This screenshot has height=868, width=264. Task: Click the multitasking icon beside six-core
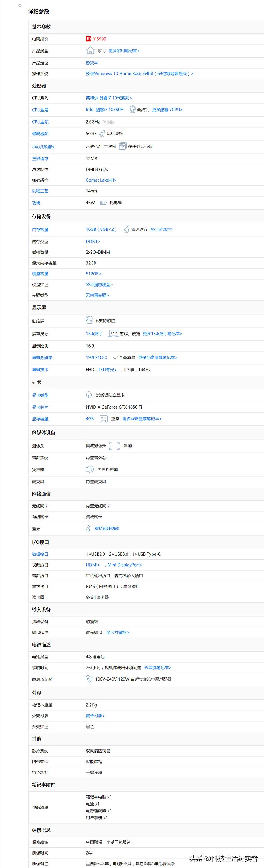[123, 146]
